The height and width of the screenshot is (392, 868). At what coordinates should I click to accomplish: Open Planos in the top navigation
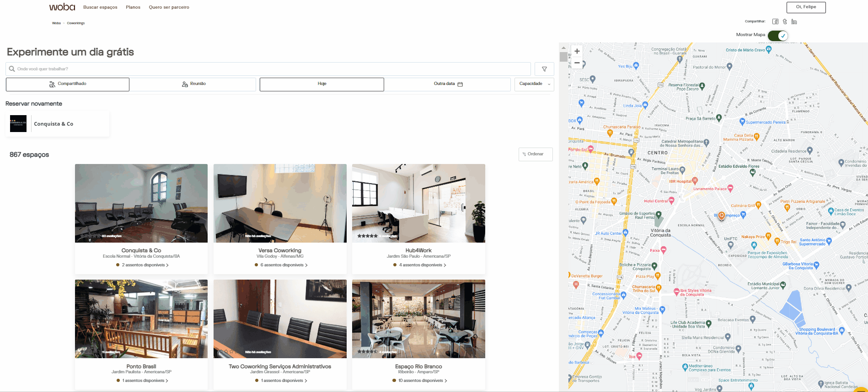coord(133,7)
